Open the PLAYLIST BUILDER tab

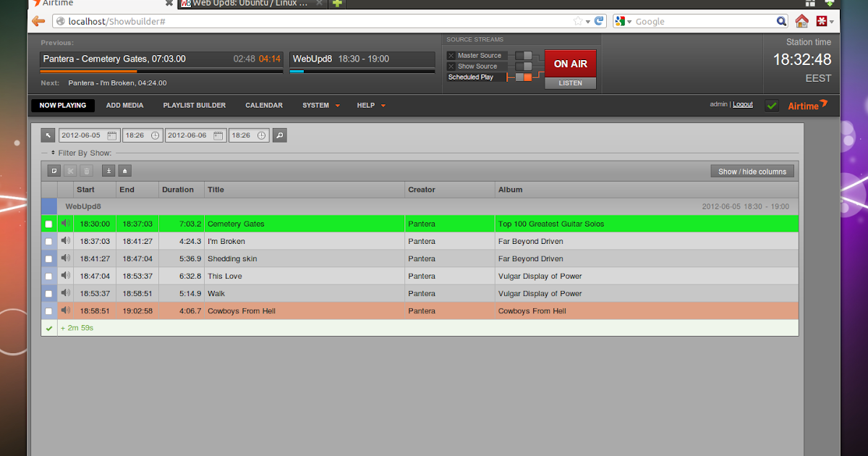[x=194, y=105]
